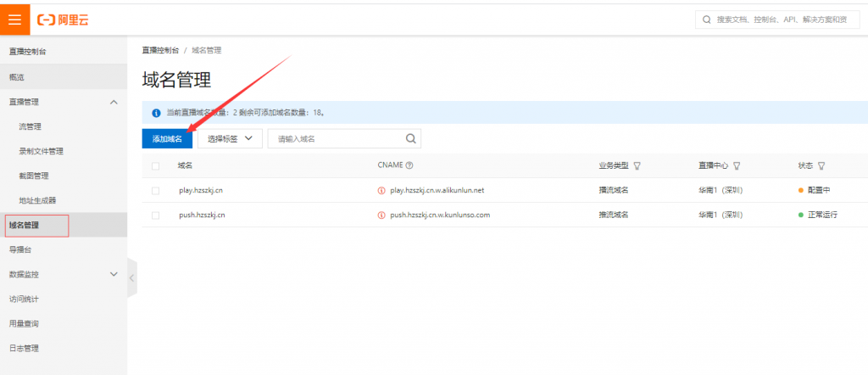
Task: Check the push.hzszkj.cn row checkbox
Action: pos(155,215)
